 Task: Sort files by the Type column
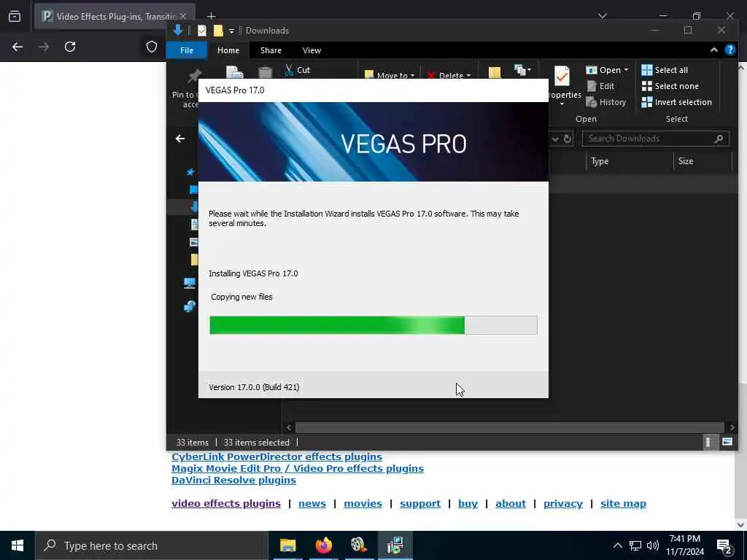tap(629, 161)
